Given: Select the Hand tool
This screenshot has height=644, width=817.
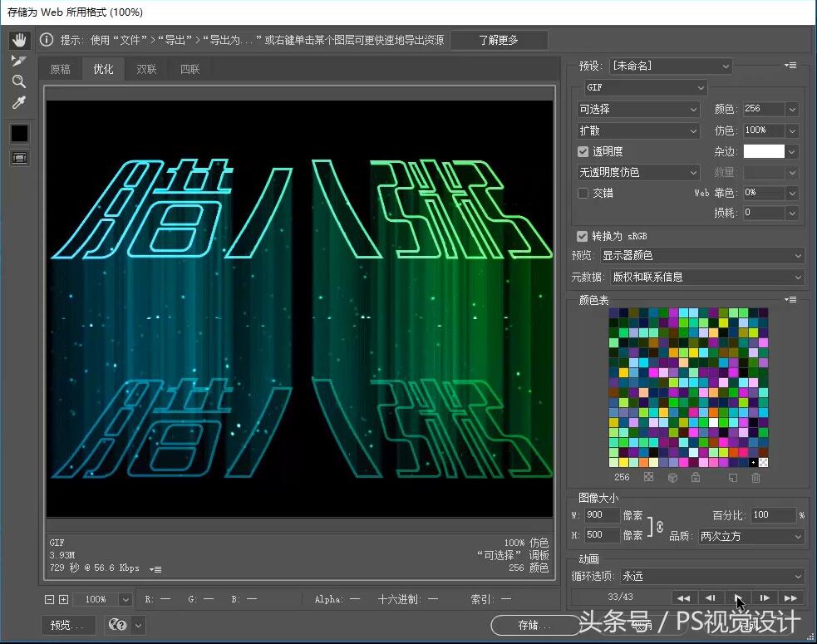Looking at the screenshot, I should pyautogui.click(x=18, y=39).
